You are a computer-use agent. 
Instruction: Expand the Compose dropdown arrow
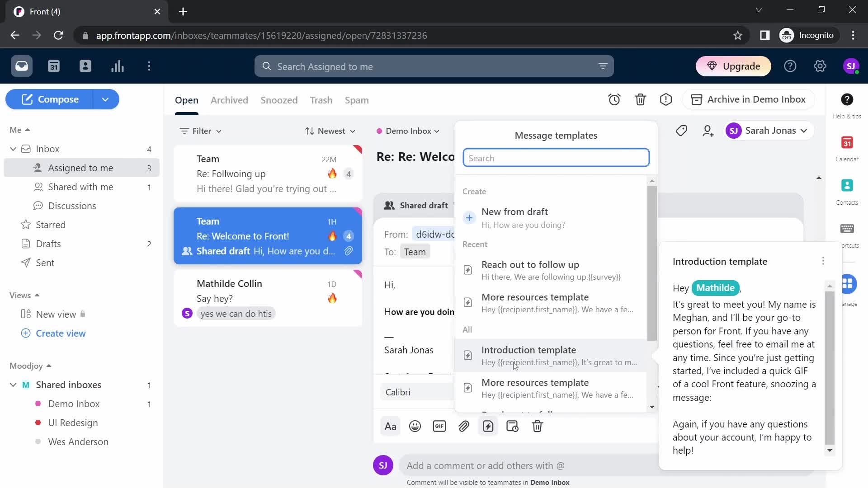tap(105, 99)
